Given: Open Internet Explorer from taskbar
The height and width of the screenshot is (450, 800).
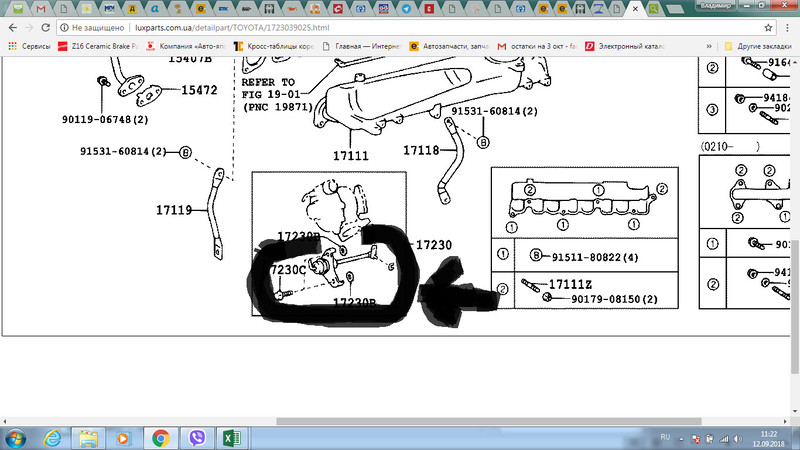Looking at the screenshot, I should [x=53, y=437].
